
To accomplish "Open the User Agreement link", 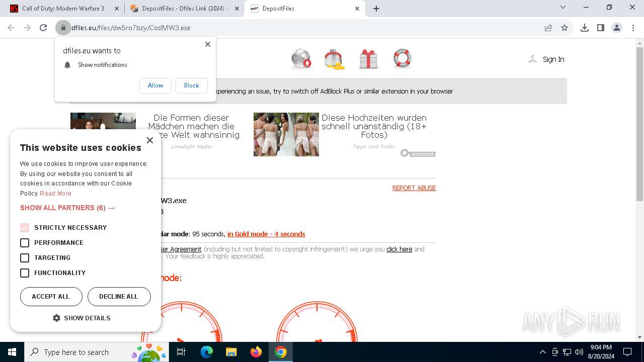I will tap(181, 249).
